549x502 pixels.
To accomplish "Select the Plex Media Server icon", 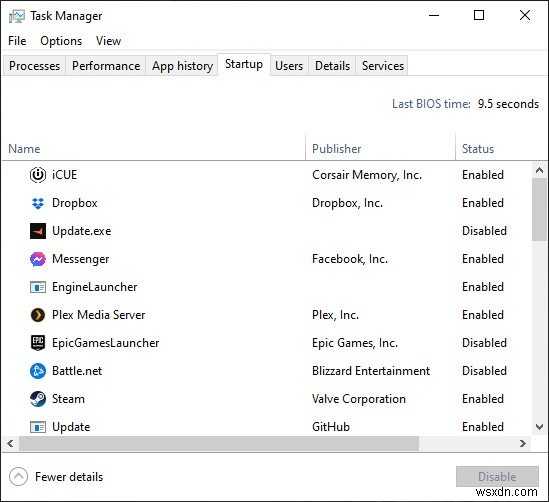I will tap(38, 315).
